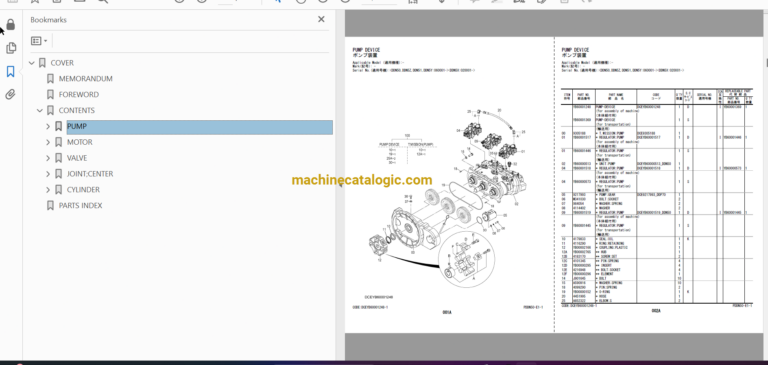Image resolution: width=768 pixels, height=365 pixels.
Task: Open the Page Thumbnails panel icon
Action: pos(11,48)
